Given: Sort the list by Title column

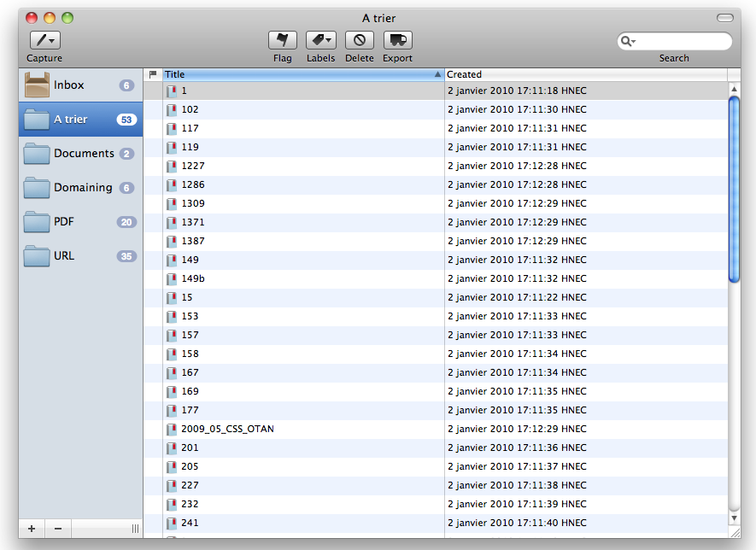Looking at the screenshot, I should [299, 74].
